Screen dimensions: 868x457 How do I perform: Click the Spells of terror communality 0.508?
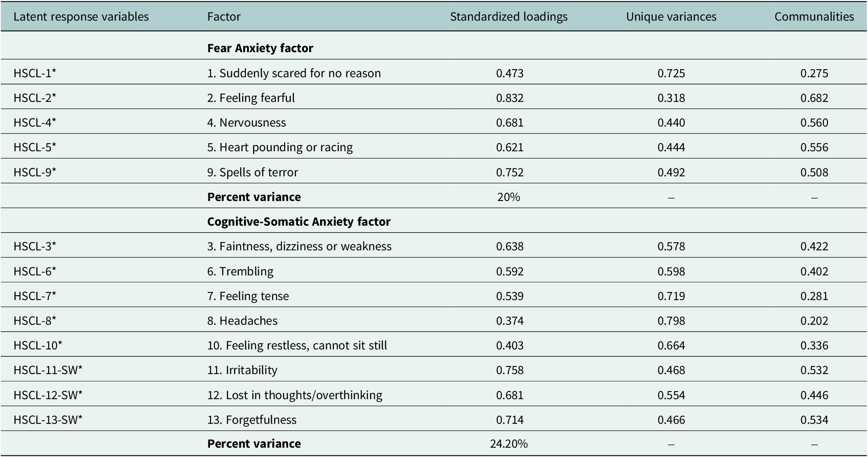click(814, 172)
